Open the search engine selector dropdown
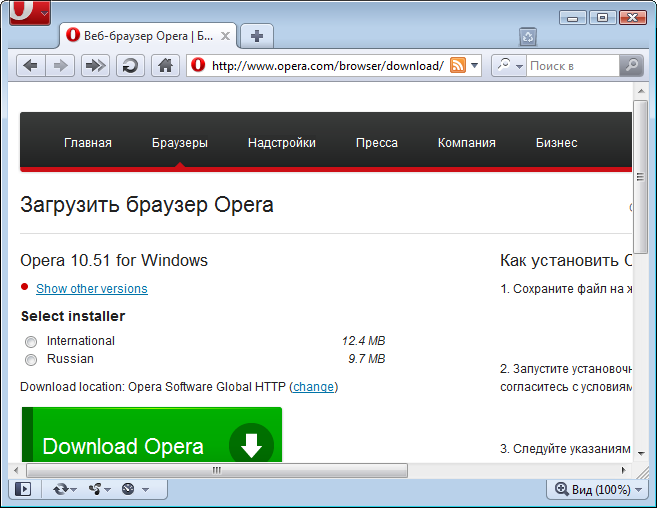 click(509, 65)
